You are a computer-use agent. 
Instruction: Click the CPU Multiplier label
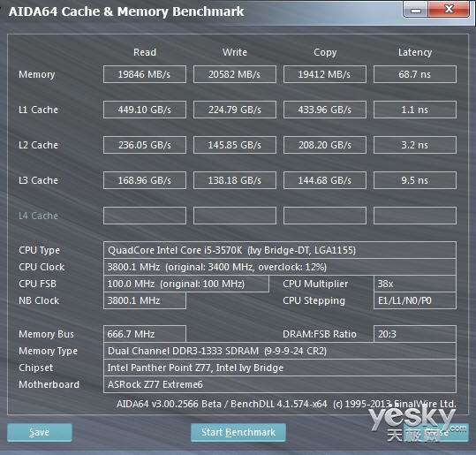tap(315, 284)
